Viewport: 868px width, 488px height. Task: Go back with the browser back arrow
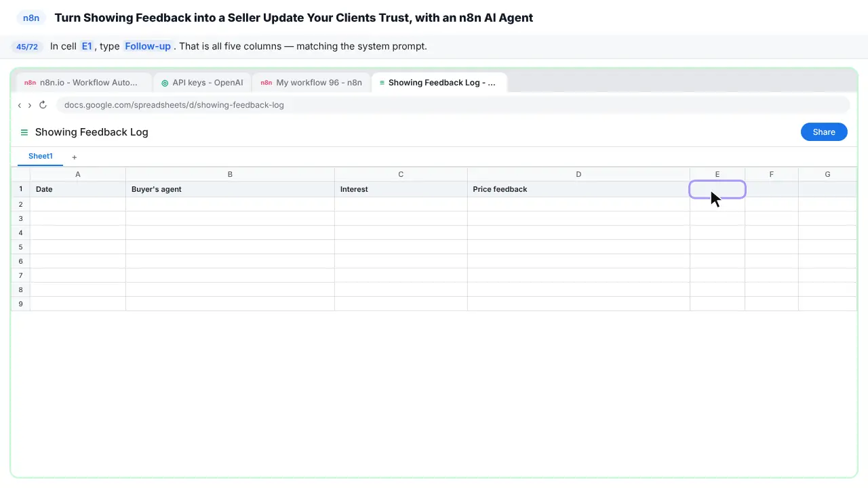click(20, 105)
